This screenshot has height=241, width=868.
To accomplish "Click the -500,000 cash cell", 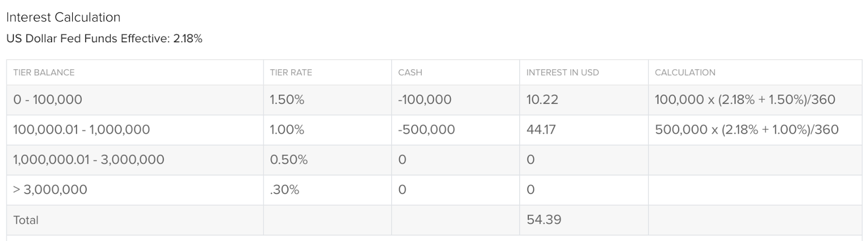I will point(426,130).
